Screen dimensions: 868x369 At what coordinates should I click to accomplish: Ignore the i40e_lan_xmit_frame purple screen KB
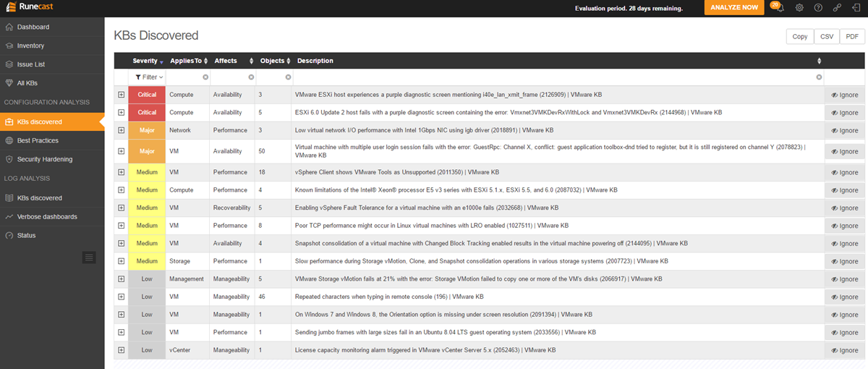[844, 95]
